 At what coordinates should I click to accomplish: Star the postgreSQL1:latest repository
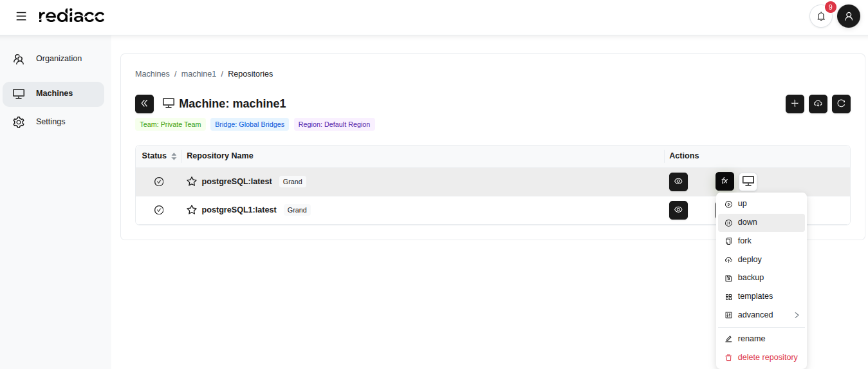coord(192,210)
